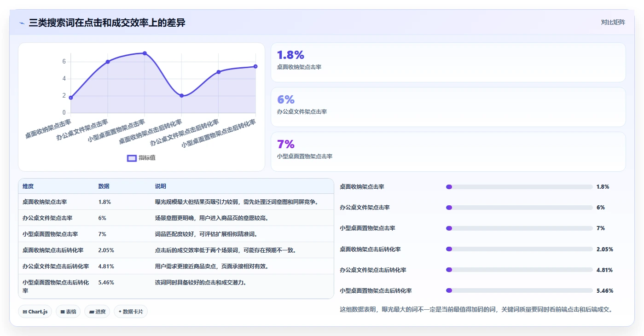644x336 pixels.
Task: Click the 办公桌文件架点击率 progress bar
Action: point(519,208)
